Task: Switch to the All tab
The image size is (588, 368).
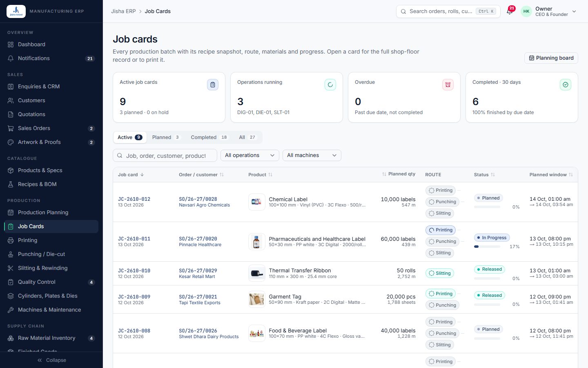Action: coord(247,137)
